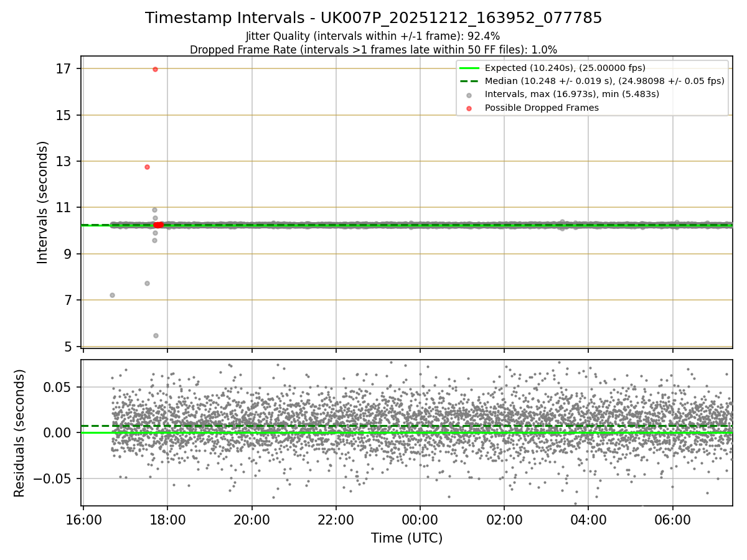Click the plot title Timestamp Intervals UK007P text
747x560 pixels.
pyautogui.click(x=374, y=18)
